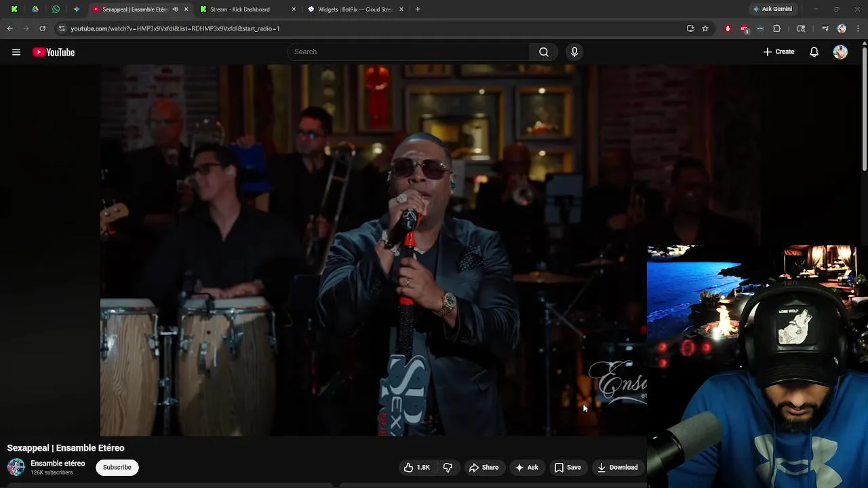Open Chrome profile avatar in toolbar
This screenshot has width=868, height=488.
tap(842, 28)
